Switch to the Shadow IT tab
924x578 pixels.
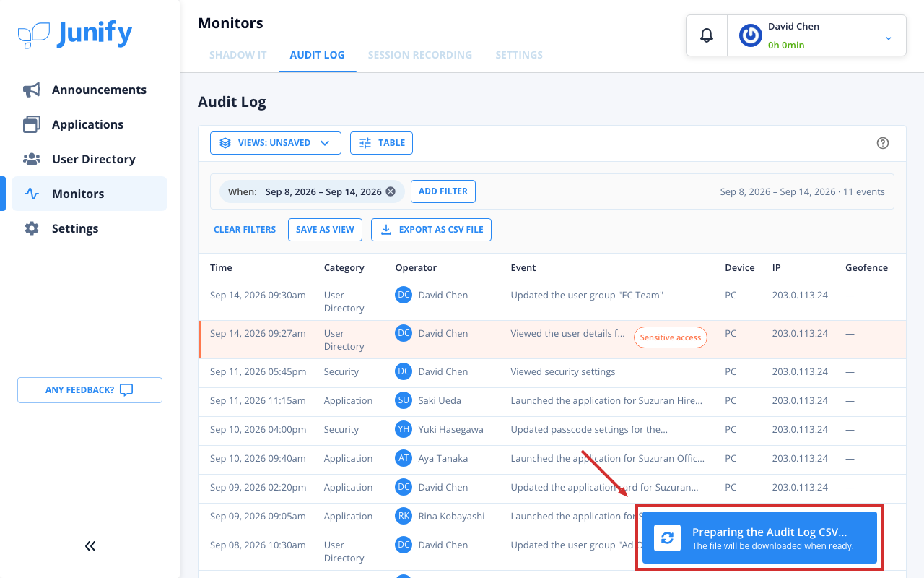(x=238, y=55)
